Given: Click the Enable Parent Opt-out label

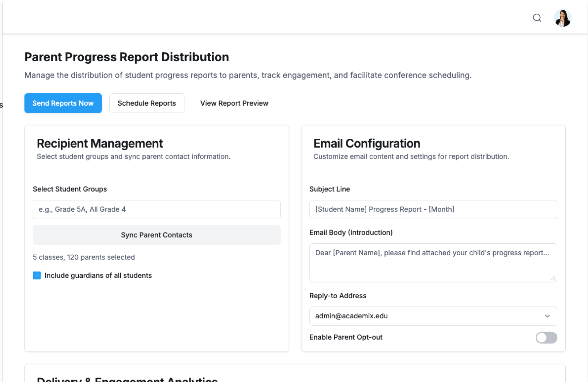Looking at the screenshot, I should point(346,337).
